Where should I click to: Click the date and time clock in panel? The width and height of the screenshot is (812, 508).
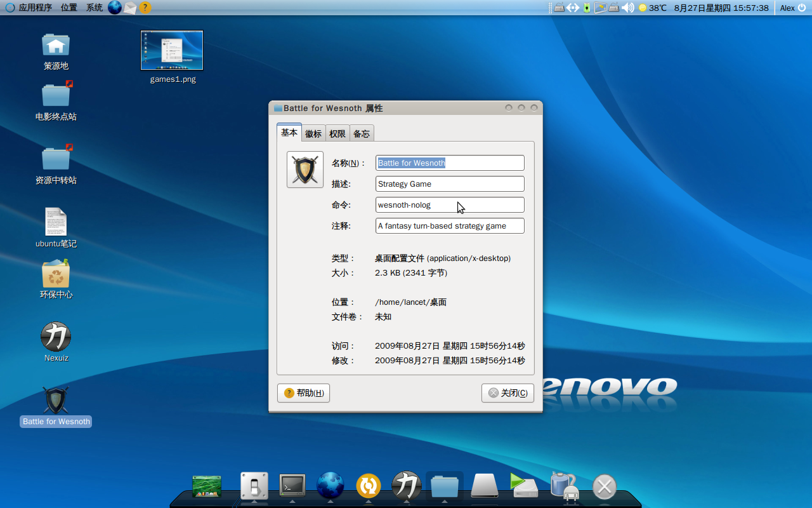721,8
